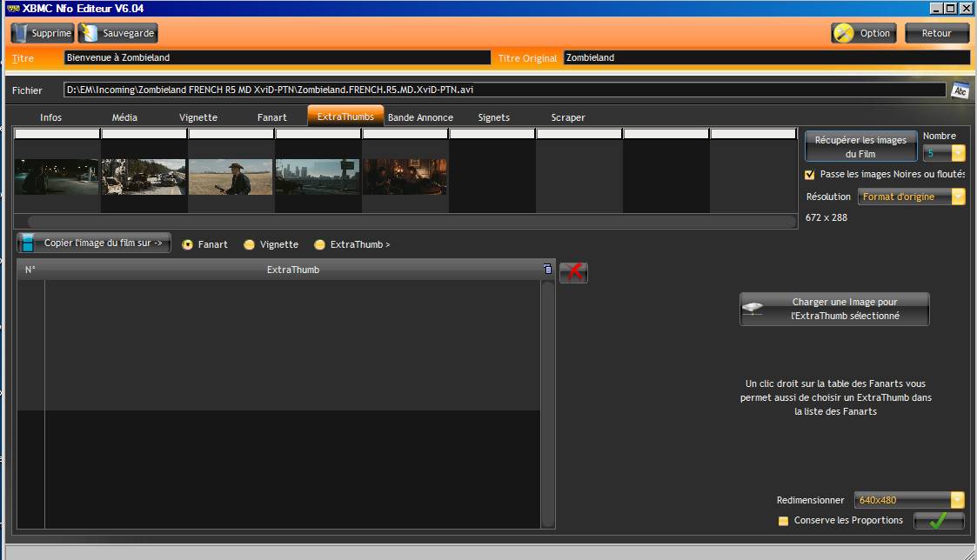Confirm resize with the green checkmark
Screen dimensions: 977x560
[x=939, y=521]
